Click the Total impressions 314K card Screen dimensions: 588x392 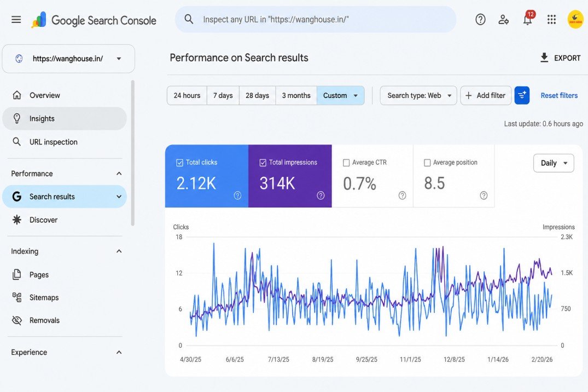pos(290,176)
